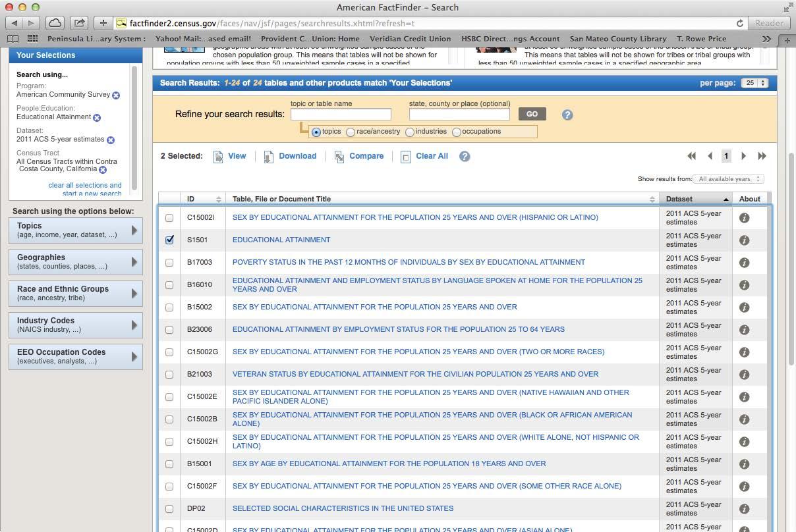796x532 pixels.
Task: Show info about table S1501
Action: (x=745, y=240)
